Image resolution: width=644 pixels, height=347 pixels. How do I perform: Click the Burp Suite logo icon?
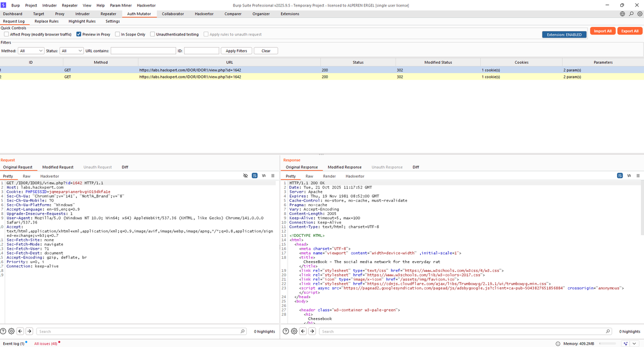point(4,5)
